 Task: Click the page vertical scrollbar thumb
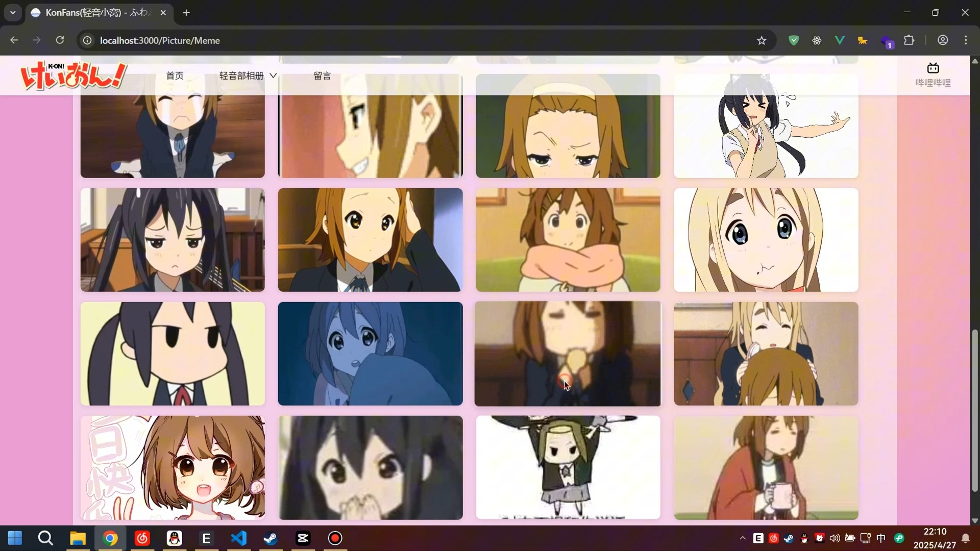point(975,411)
